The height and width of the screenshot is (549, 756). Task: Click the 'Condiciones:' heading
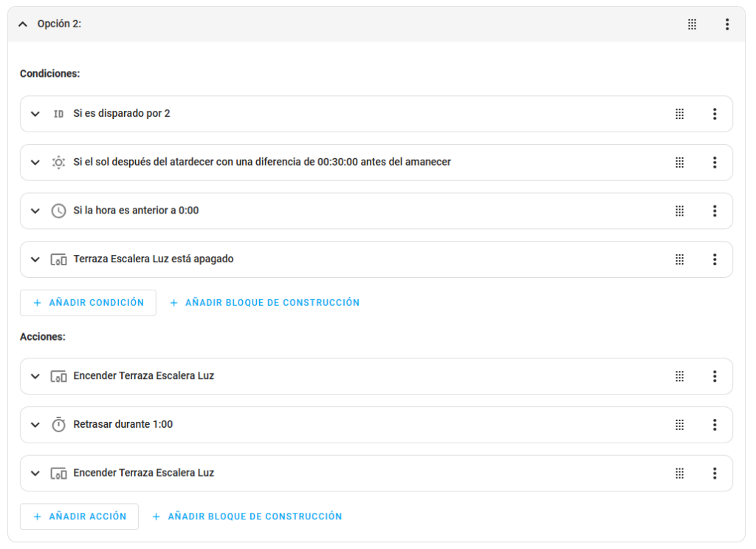49,74
